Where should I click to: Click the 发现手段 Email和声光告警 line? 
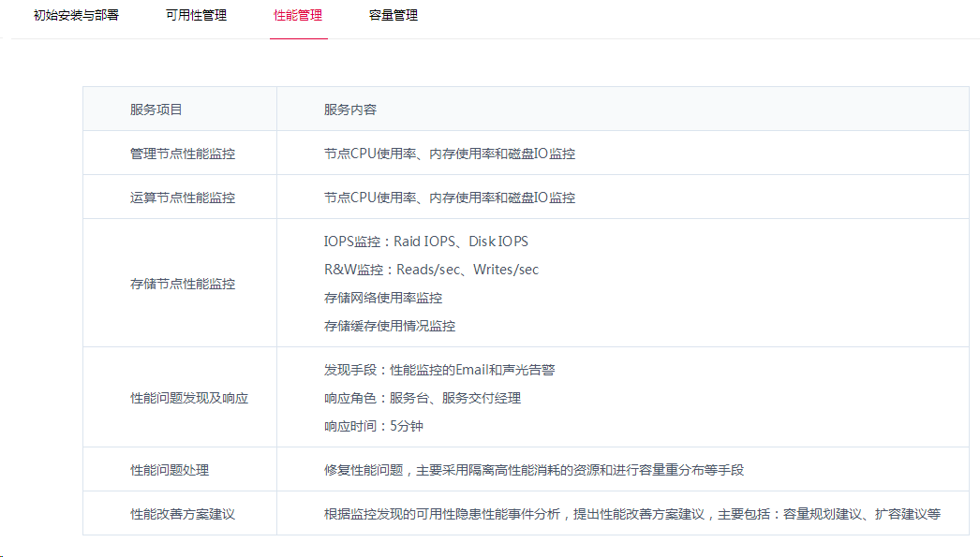point(439,370)
